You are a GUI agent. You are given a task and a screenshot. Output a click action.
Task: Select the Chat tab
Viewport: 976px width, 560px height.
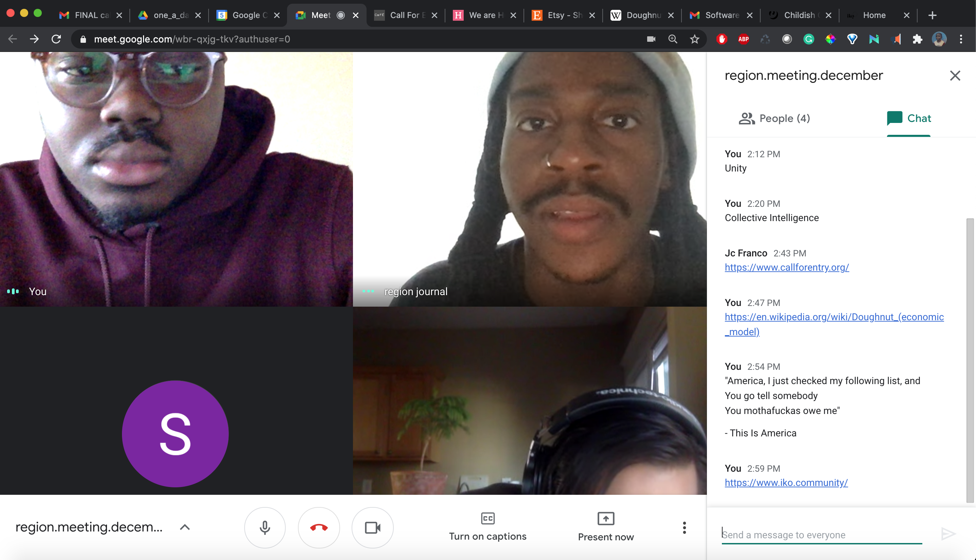pyautogui.click(x=909, y=118)
